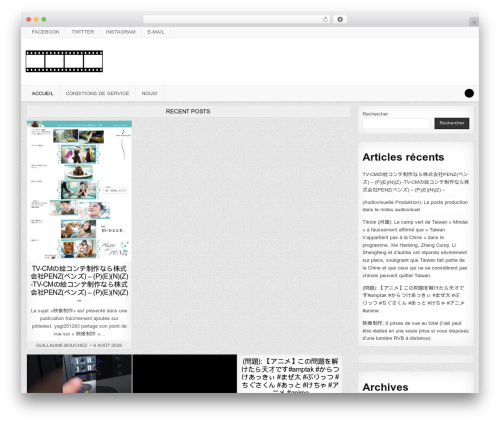Click the Articles récents heading
The height and width of the screenshot is (423, 500).
point(403,157)
